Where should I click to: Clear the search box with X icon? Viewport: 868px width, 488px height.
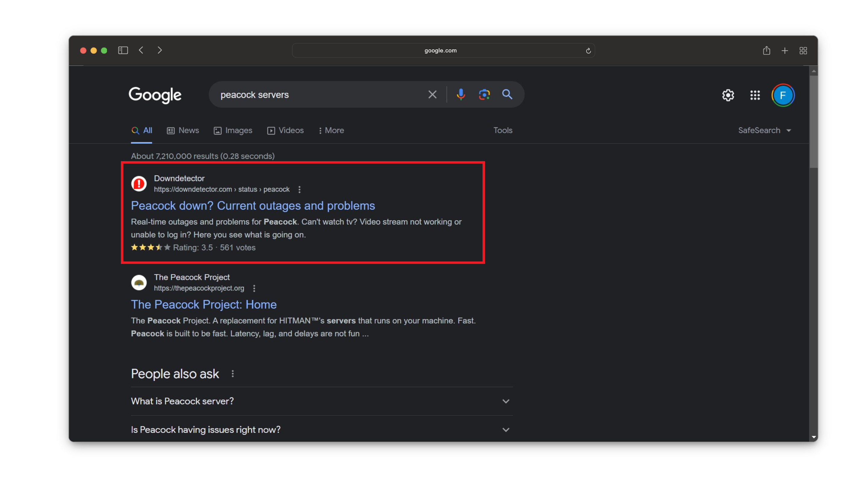pyautogui.click(x=432, y=95)
